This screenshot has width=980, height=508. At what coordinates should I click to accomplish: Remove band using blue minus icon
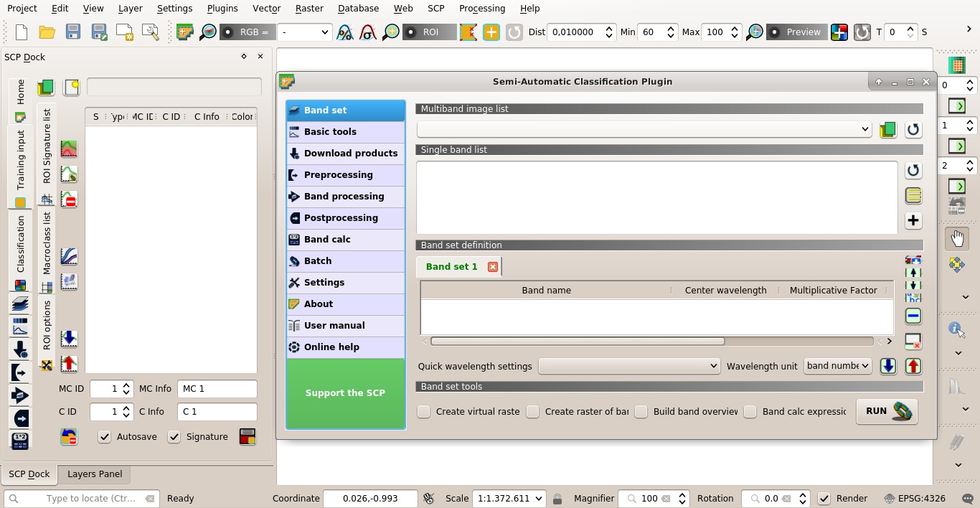click(913, 316)
